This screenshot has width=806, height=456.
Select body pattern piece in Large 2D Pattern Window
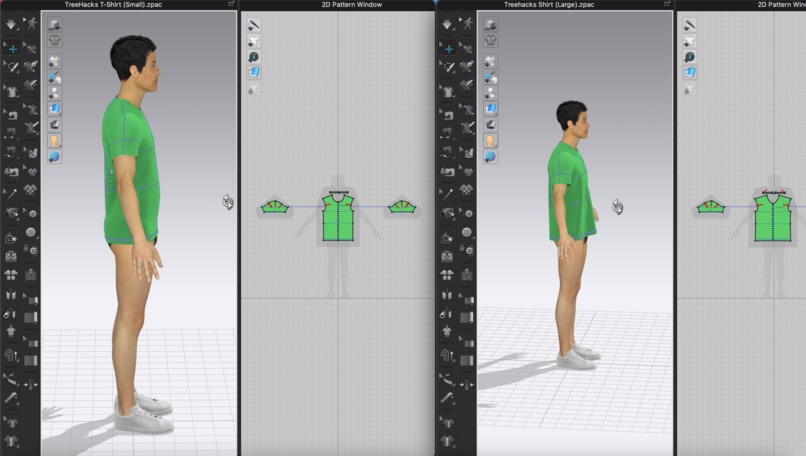pyautogui.click(x=773, y=217)
